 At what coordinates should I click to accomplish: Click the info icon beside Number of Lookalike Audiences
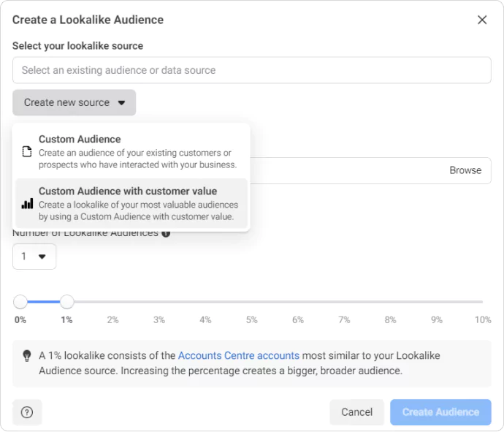coord(166,233)
